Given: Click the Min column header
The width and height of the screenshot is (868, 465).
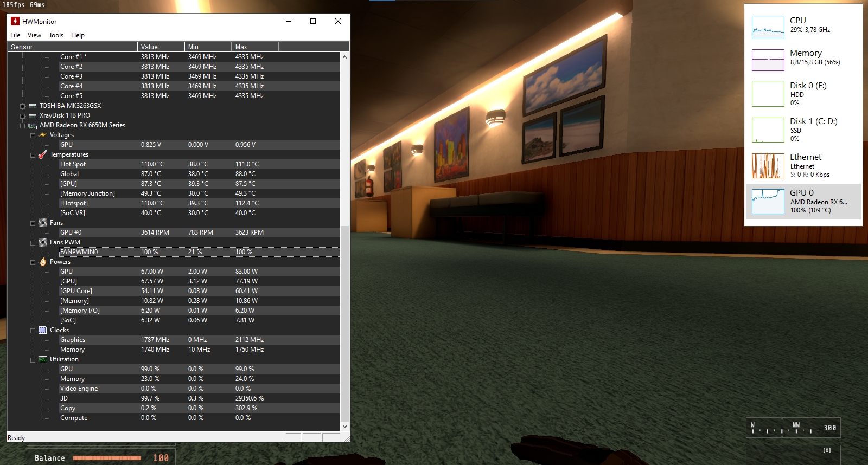Looking at the screenshot, I should (x=208, y=47).
